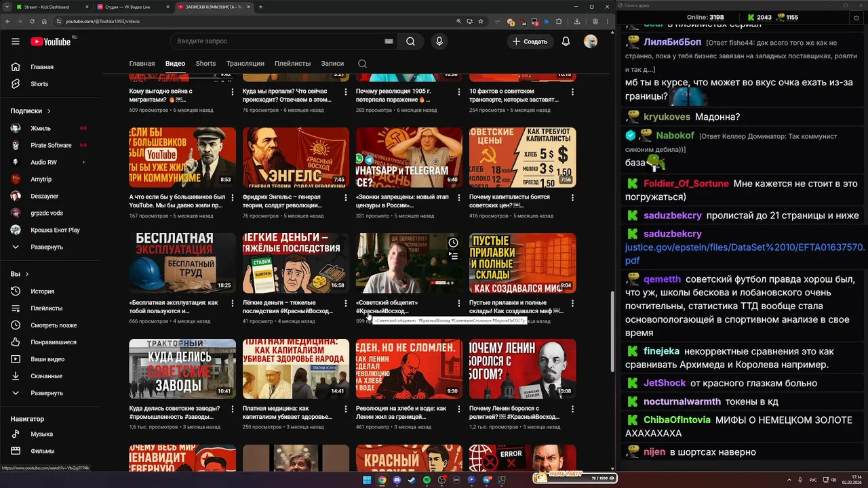Add «Советский общепит» to Watch Later via clock icon
This screenshot has width=868, height=488.
(x=453, y=243)
